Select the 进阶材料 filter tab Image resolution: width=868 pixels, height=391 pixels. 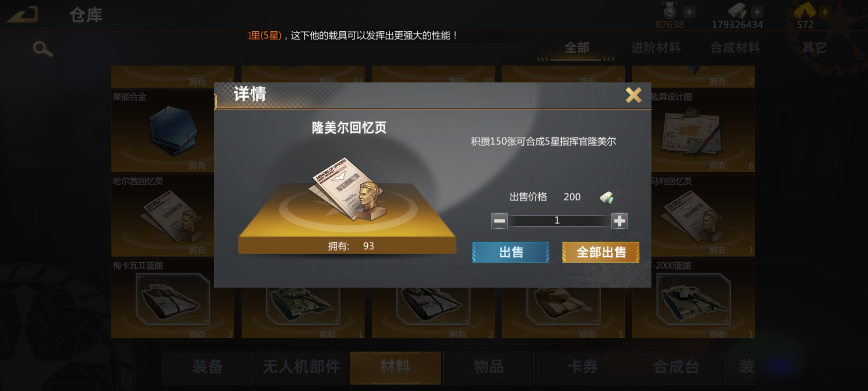tap(656, 48)
